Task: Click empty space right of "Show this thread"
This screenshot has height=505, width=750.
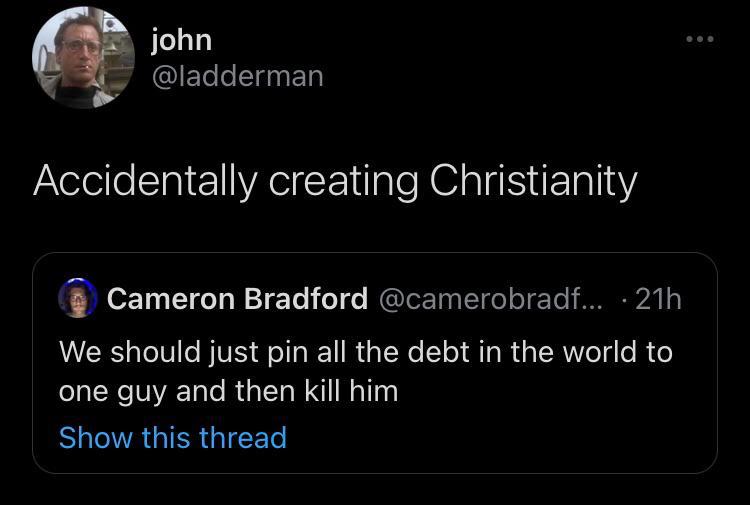Action: [500, 438]
